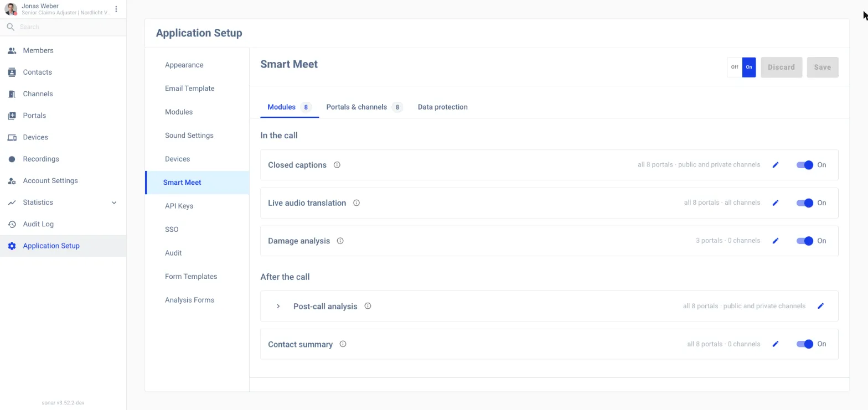868x410 pixels.
Task: Click the Application Setup gear icon
Action: [x=12, y=246]
